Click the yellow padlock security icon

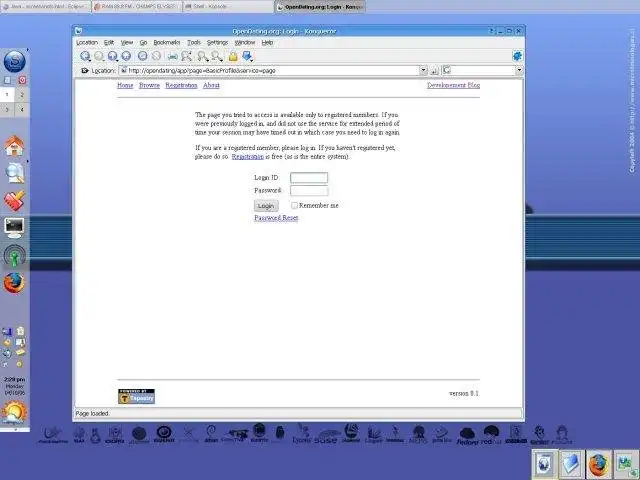(233, 56)
